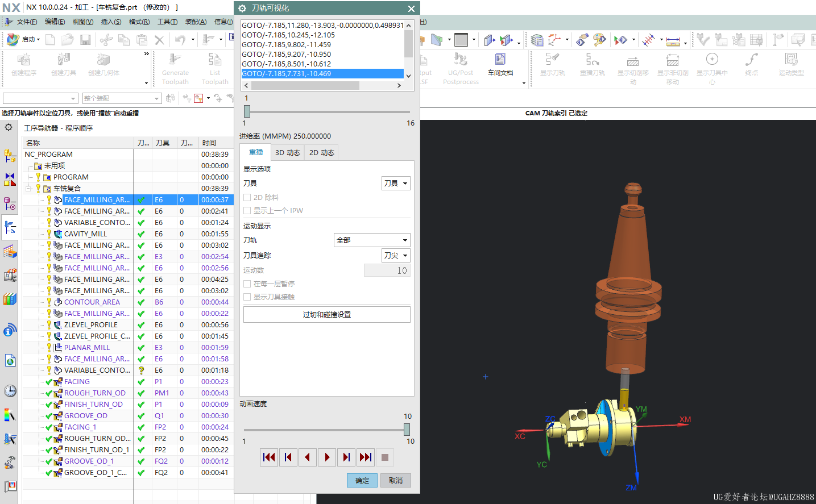Toggle the 2D 除料 checkbox
This screenshot has height=504, width=816.
[247, 197]
